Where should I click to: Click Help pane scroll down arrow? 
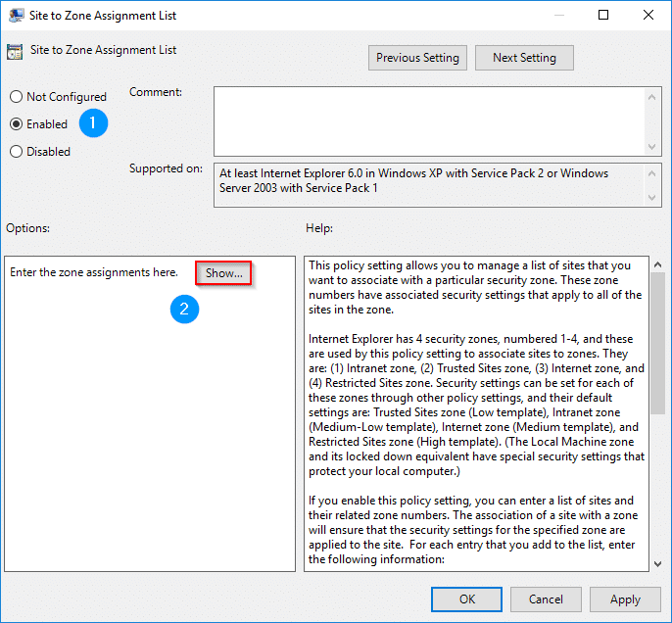(658, 564)
